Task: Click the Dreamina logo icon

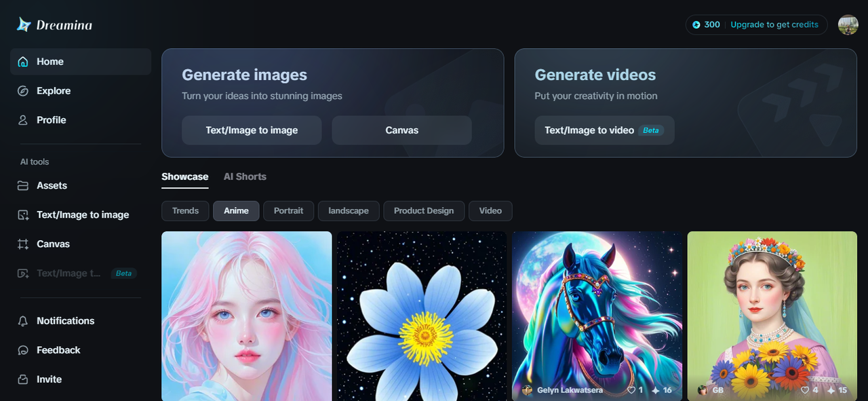Action: click(24, 24)
